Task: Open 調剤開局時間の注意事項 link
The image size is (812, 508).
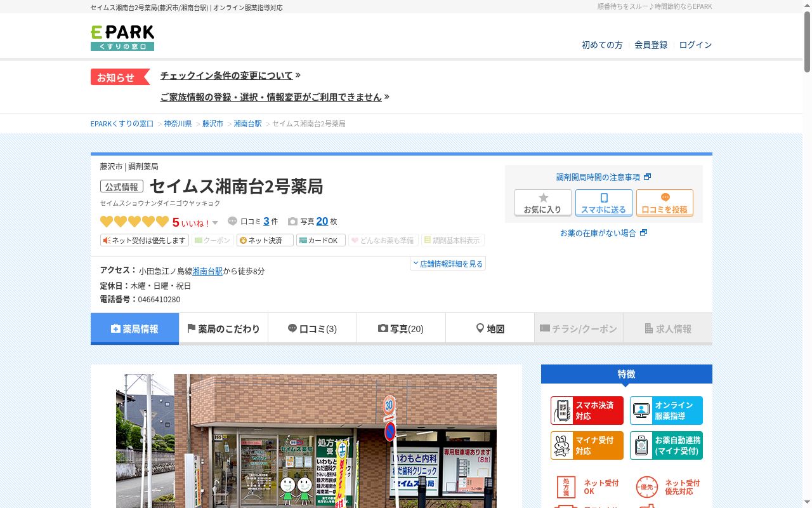Action: (603, 177)
